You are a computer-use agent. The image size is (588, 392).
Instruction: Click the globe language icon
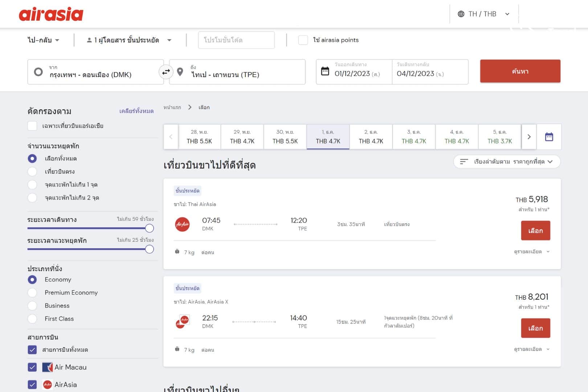[x=461, y=14]
